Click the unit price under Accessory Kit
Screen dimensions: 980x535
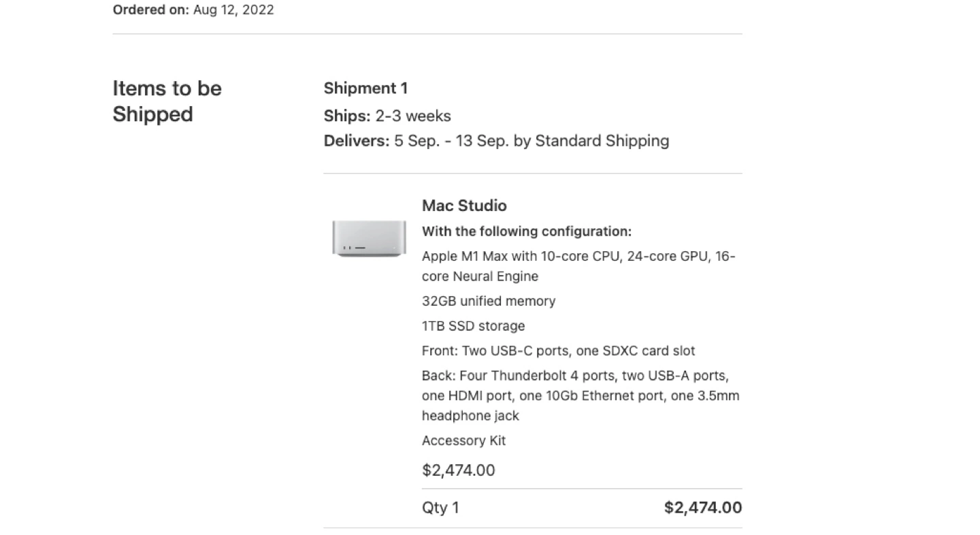coord(458,470)
